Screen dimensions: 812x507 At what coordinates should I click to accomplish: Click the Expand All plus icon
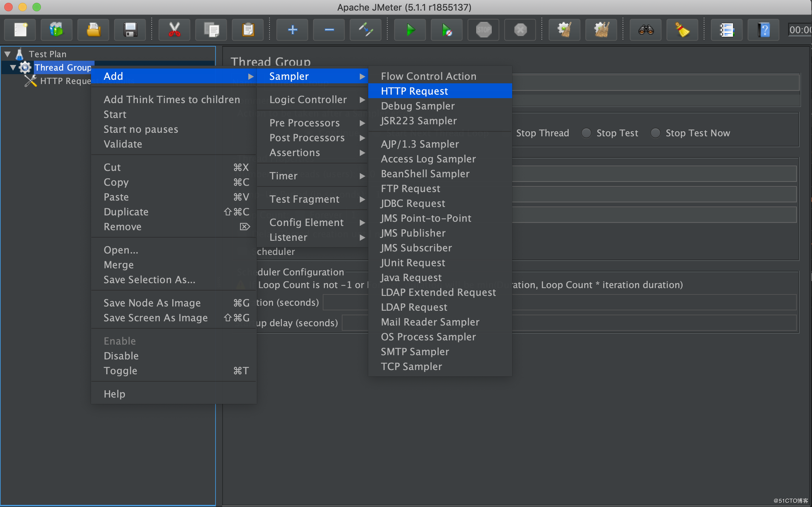292,30
